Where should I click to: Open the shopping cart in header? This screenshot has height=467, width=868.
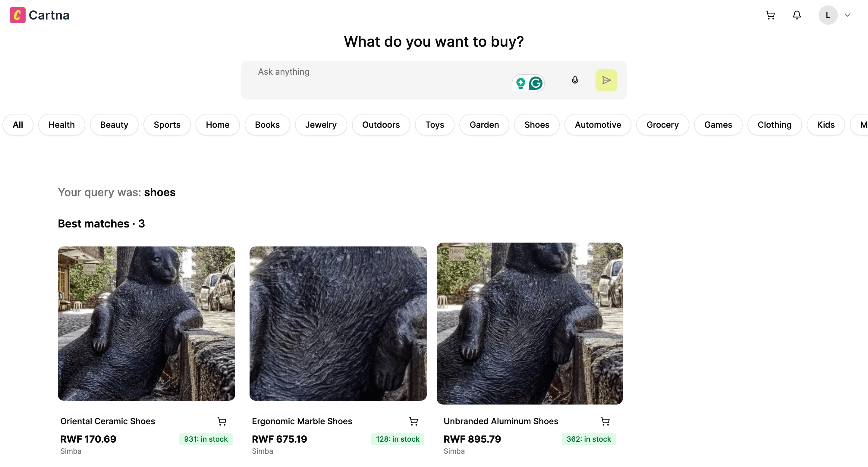click(770, 15)
